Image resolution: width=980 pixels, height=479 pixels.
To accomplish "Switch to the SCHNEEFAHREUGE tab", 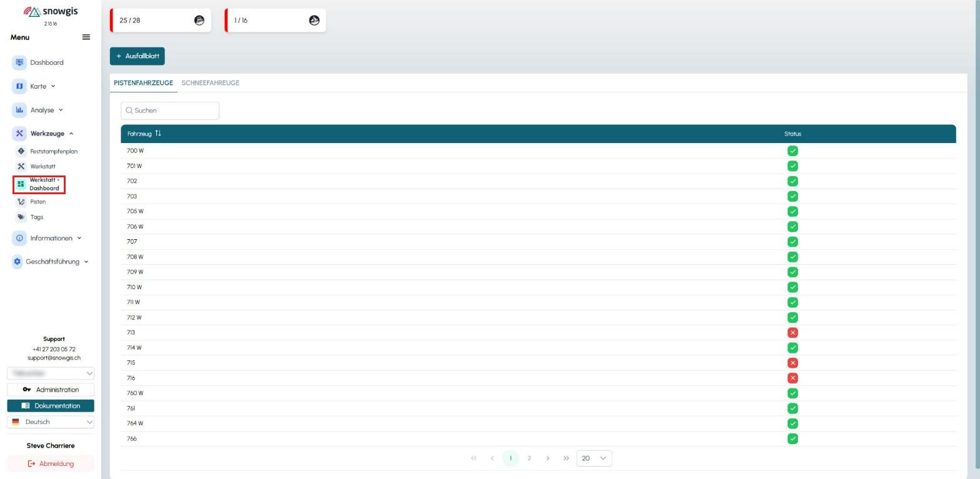I will [x=210, y=83].
